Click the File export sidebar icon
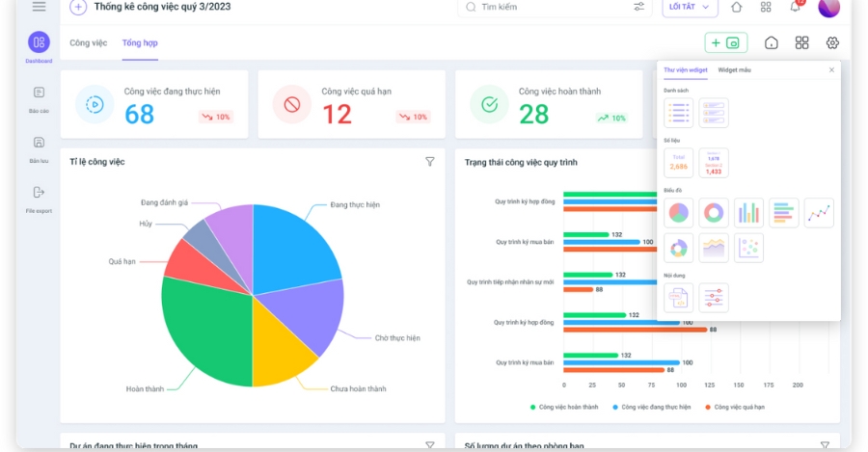This screenshot has height=452, width=868. tap(39, 197)
